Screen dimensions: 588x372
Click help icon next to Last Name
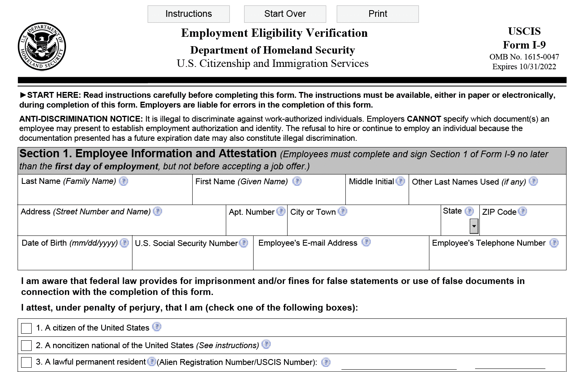tap(123, 181)
